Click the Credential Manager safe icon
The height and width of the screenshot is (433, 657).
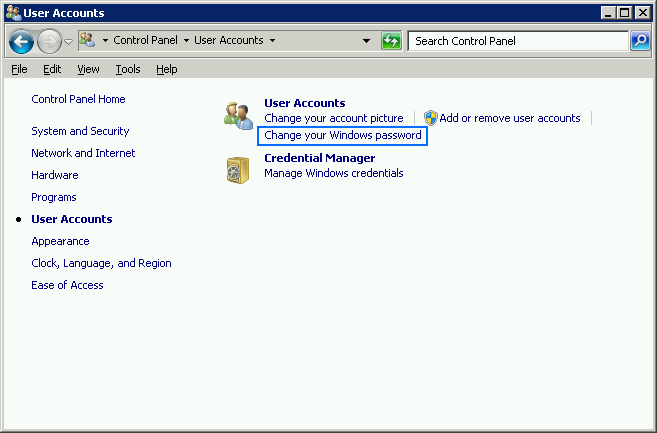click(x=238, y=170)
